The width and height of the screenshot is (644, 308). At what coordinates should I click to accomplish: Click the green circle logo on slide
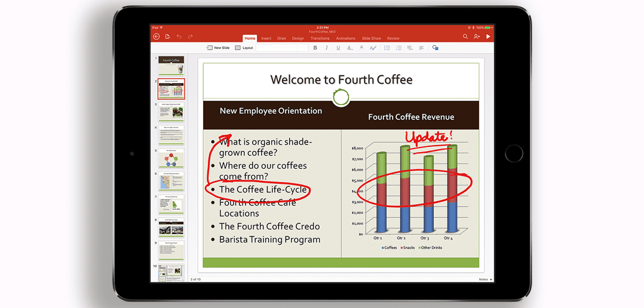pos(341,98)
